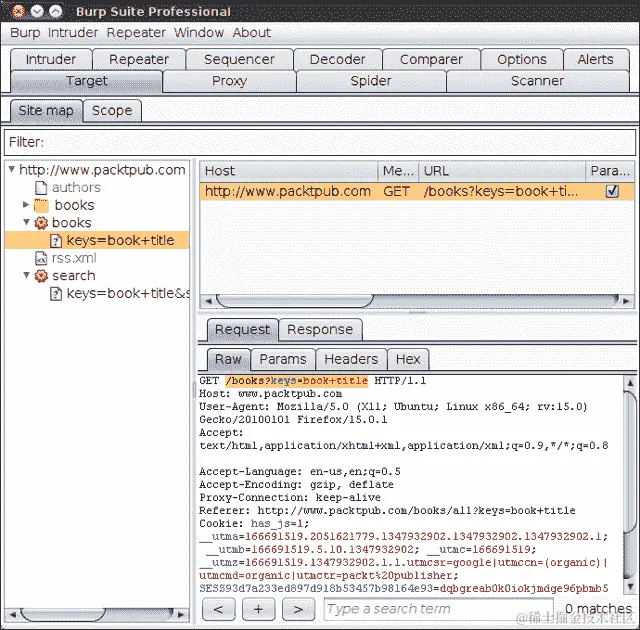Click the table horizontal scrollbar thumb
640x630 pixels.
tap(294, 301)
